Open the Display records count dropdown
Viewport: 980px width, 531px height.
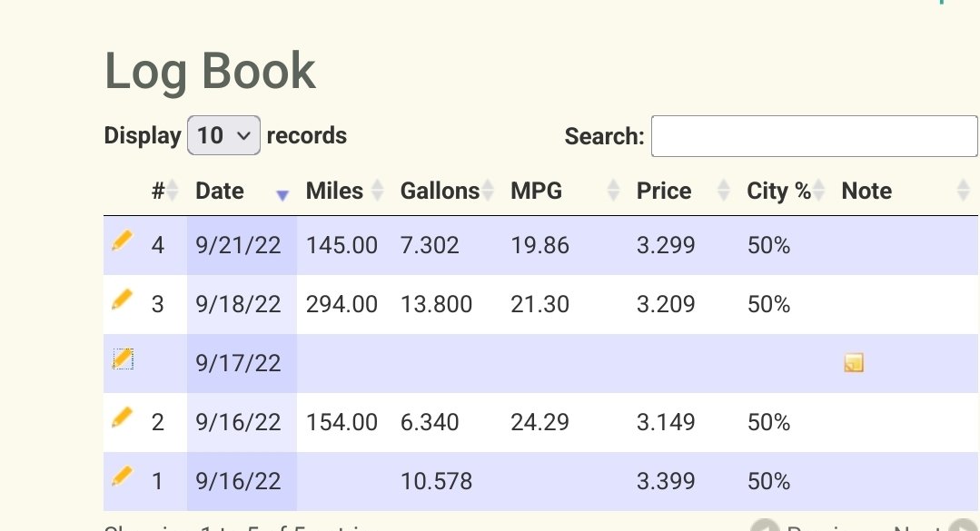223,135
